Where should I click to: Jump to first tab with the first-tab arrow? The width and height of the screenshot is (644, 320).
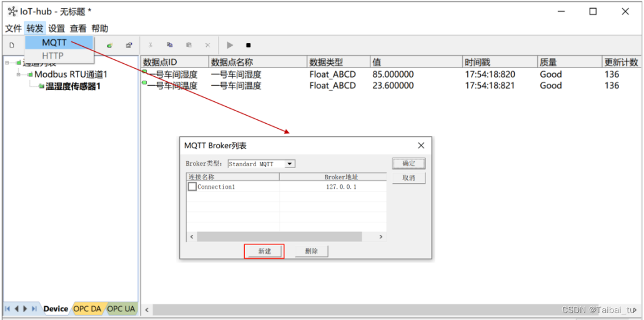[7, 309]
